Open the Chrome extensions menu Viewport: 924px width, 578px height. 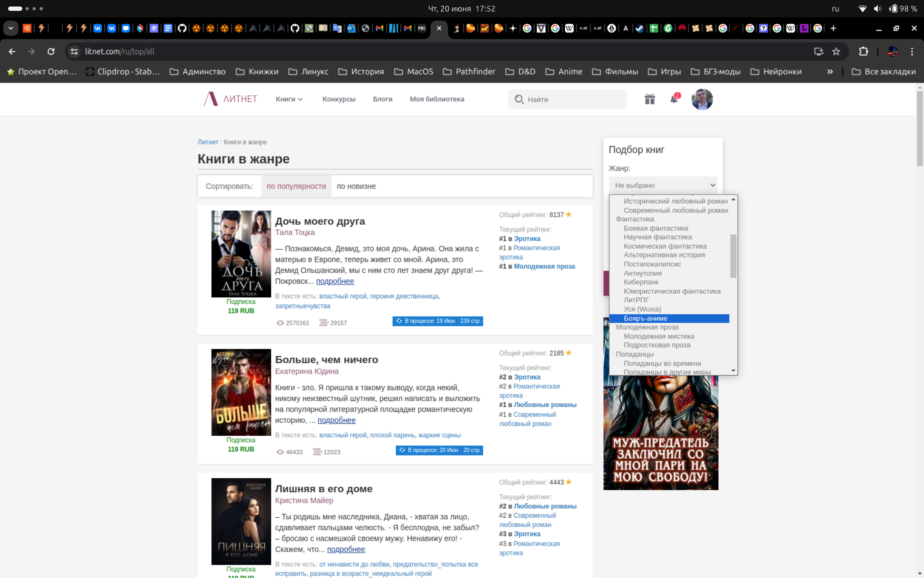863,51
